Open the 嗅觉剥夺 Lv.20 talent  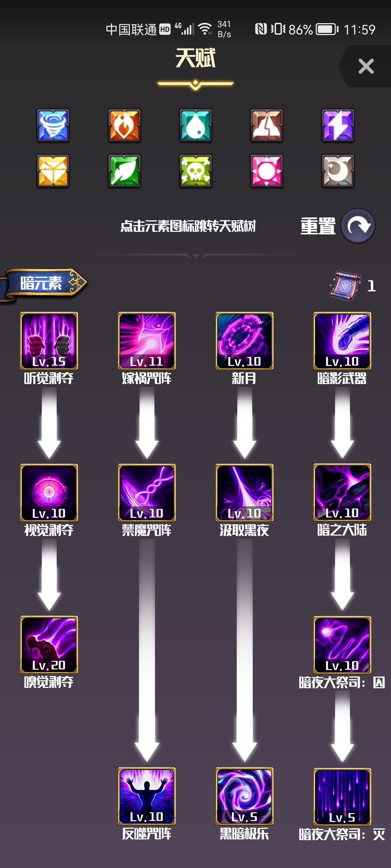pos(49,645)
